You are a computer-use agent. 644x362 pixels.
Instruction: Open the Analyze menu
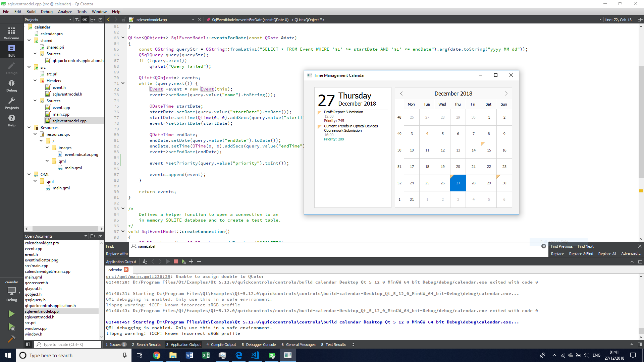click(65, 11)
